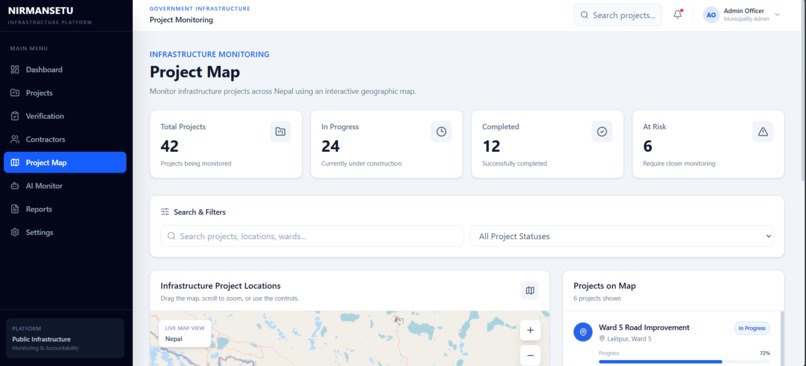Open AI Monitor section
Image resolution: width=806 pixels, height=366 pixels.
[65, 186]
